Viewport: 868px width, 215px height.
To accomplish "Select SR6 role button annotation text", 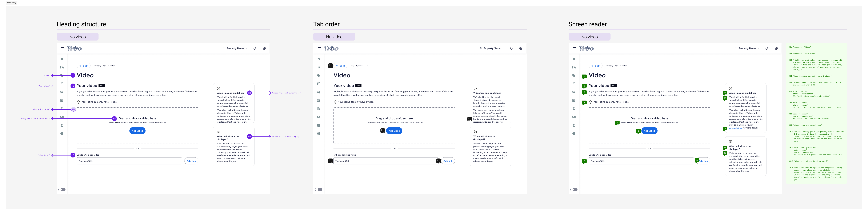I will pos(809,94).
